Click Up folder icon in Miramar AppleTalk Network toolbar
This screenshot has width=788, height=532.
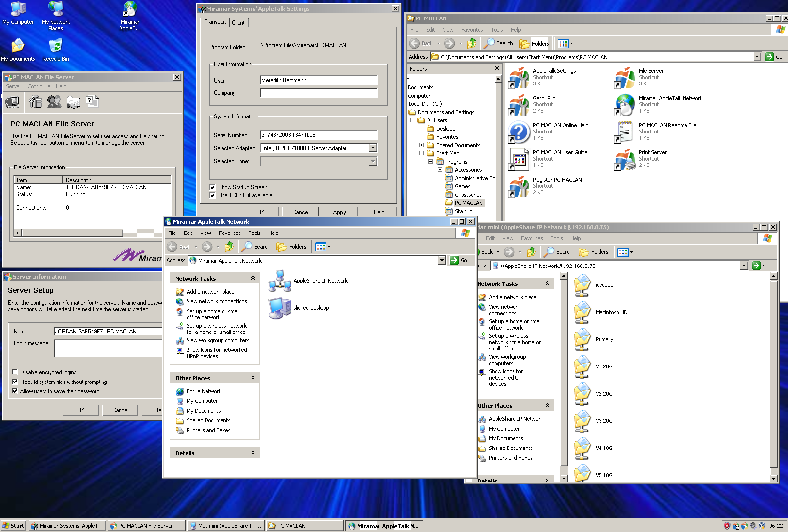pos(229,247)
